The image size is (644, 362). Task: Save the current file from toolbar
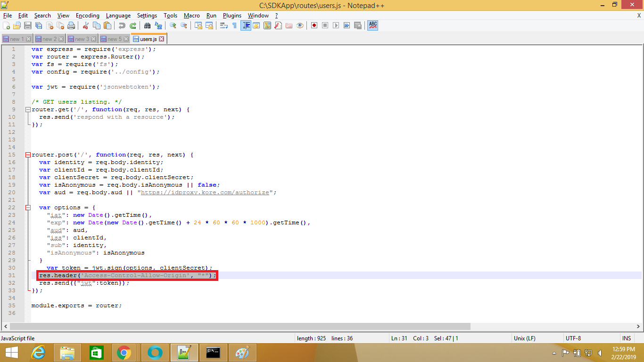pos(27,25)
